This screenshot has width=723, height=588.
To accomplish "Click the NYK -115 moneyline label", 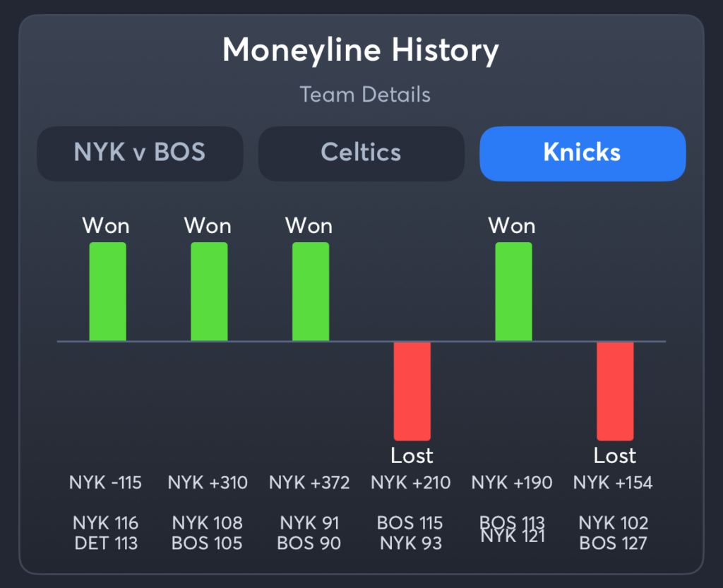I will (106, 483).
